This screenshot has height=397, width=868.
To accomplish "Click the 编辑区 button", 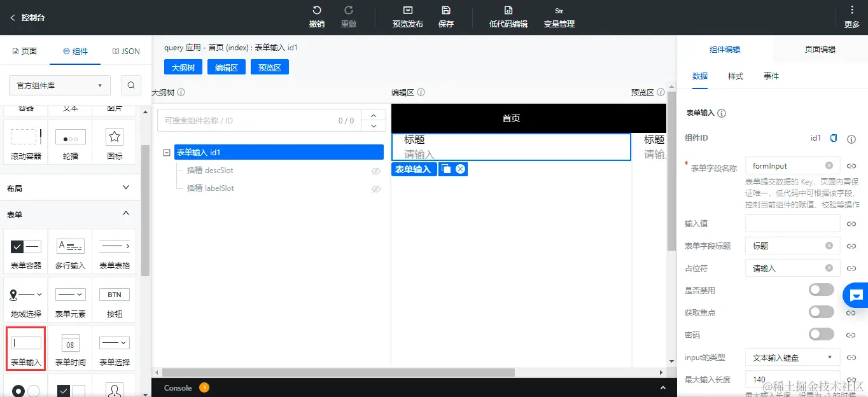I will click(x=227, y=67).
